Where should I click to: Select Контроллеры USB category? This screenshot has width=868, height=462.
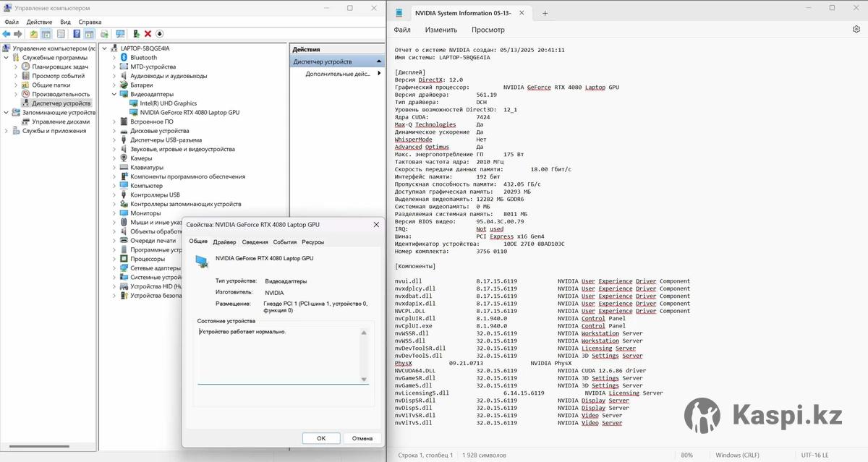tap(155, 195)
